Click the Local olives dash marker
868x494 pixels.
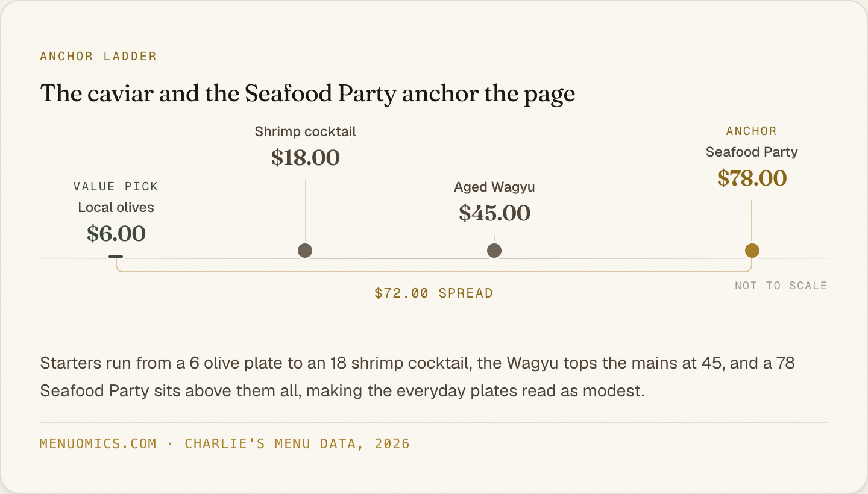pyautogui.click(x=116, y=257)
